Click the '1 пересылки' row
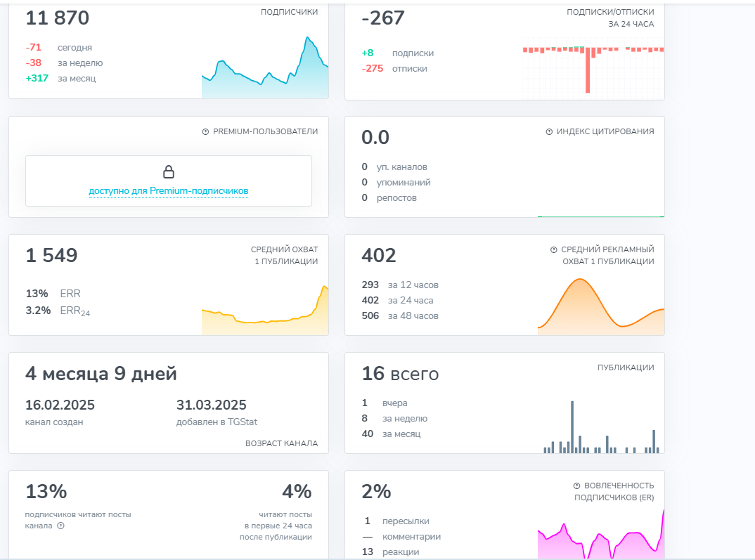The height and width of the screenshot is (560, 755). [x=396, y=521]
